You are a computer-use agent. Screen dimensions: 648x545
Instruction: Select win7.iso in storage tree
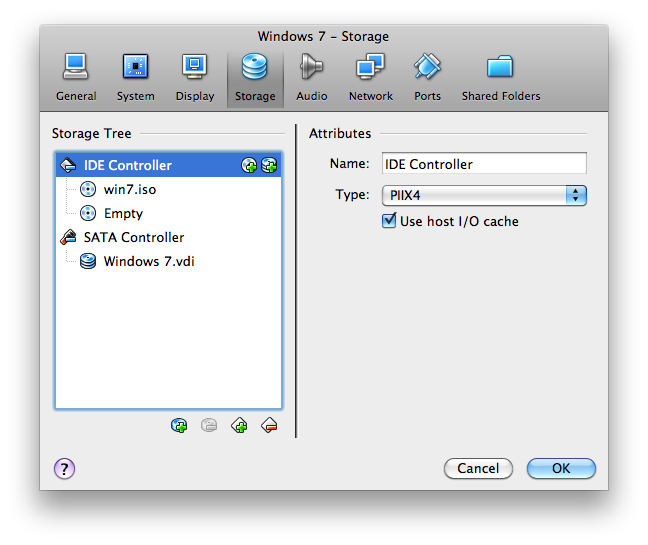169,189
